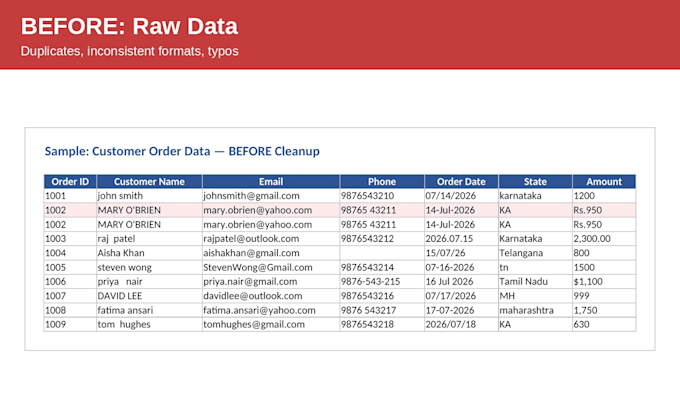Select phone cell '9876543214'
Viewport: 680px width, 409px height.
[x=382, y=267]
